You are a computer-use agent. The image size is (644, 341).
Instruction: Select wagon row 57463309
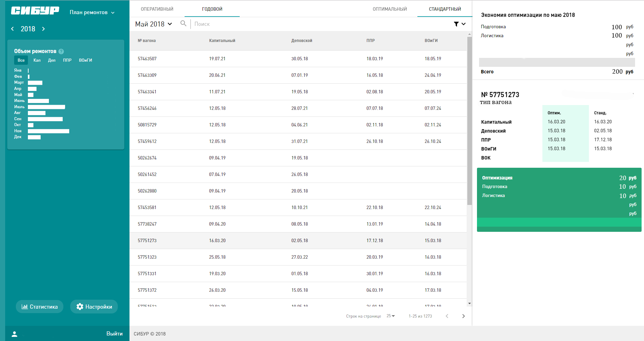pos(298,75)
